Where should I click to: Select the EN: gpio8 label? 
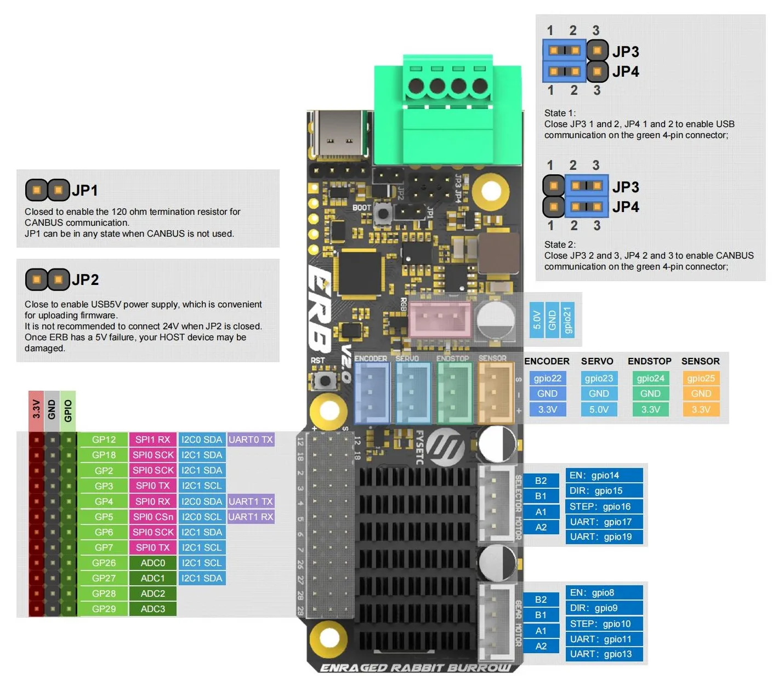click(x=604, y=592)
